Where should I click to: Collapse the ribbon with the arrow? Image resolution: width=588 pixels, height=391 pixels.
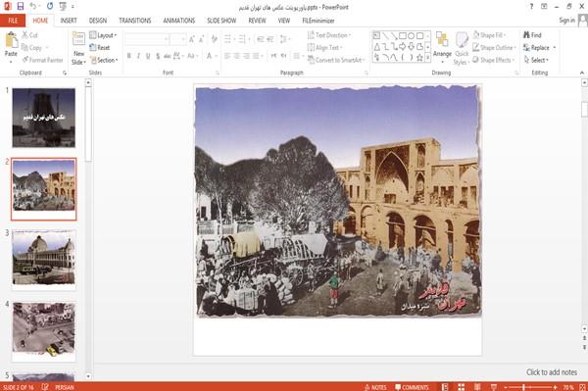click(x=581, y=73)
